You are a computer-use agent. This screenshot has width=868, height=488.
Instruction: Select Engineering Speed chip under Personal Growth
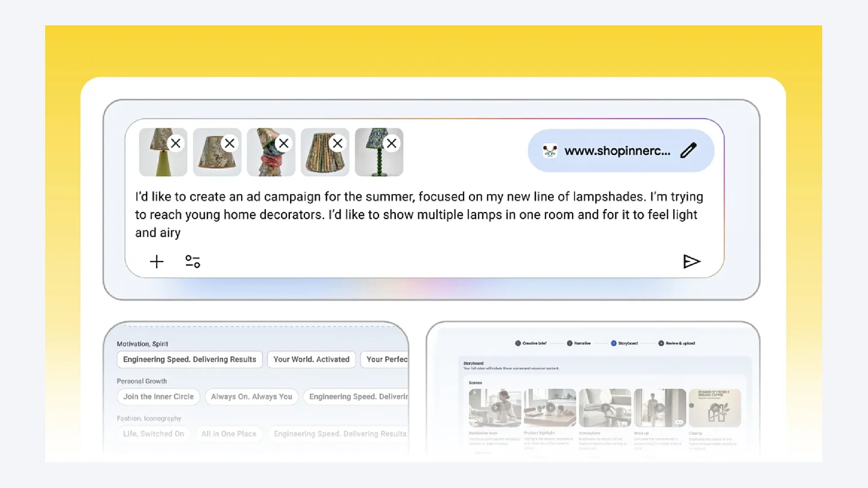[x=356, y=397]
